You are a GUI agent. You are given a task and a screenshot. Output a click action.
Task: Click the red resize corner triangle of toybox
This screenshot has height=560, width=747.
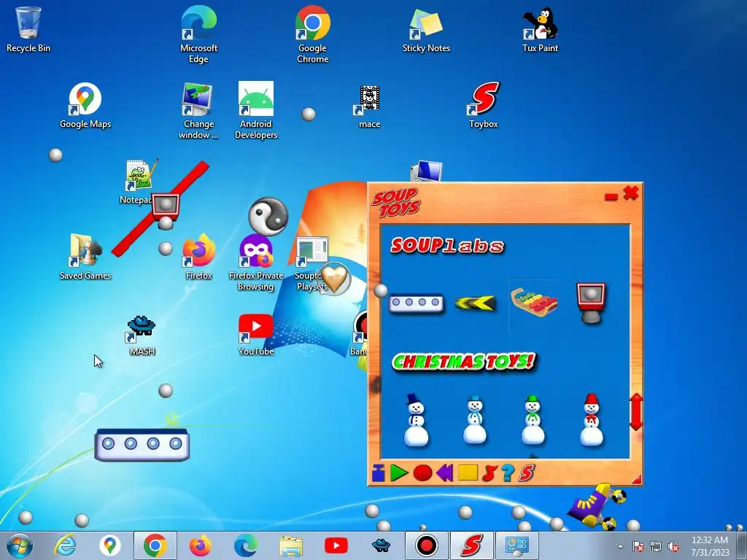[x=636, y=480]
